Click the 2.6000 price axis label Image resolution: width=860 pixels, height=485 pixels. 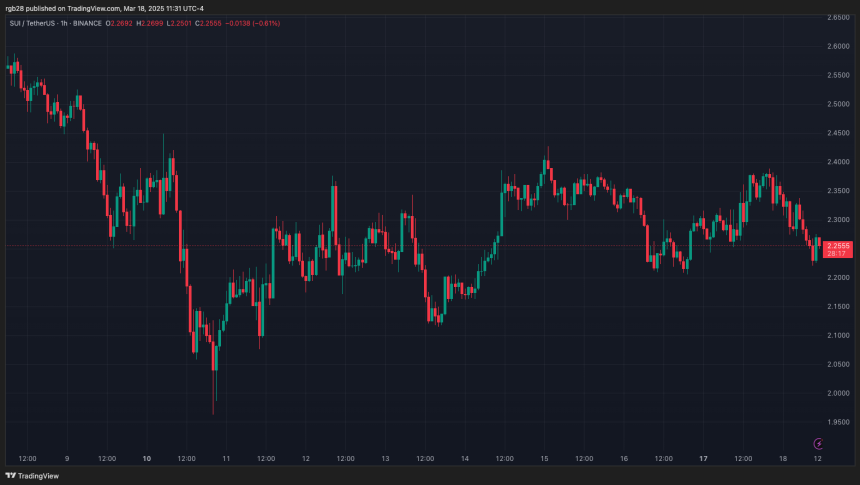(838, 47)
